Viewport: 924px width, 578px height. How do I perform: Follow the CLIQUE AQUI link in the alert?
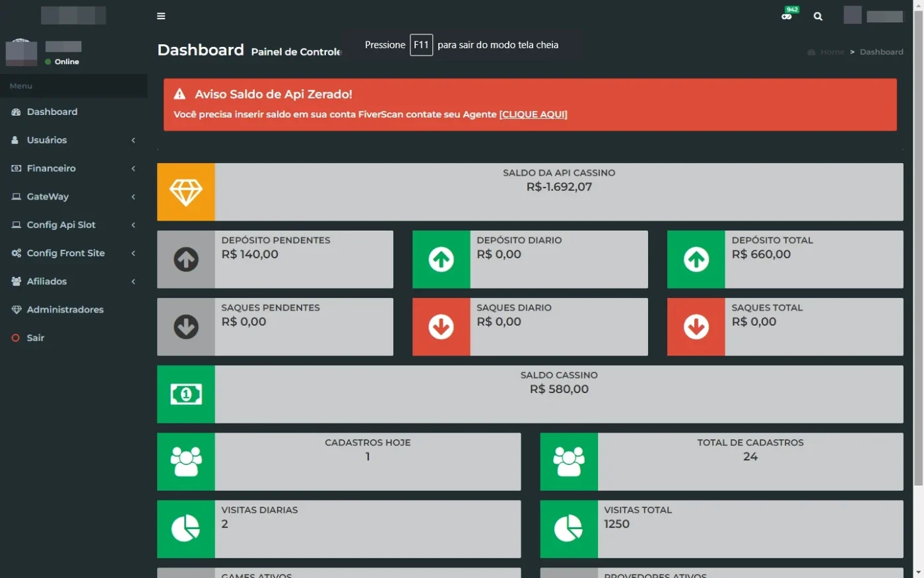coord(533,114)
